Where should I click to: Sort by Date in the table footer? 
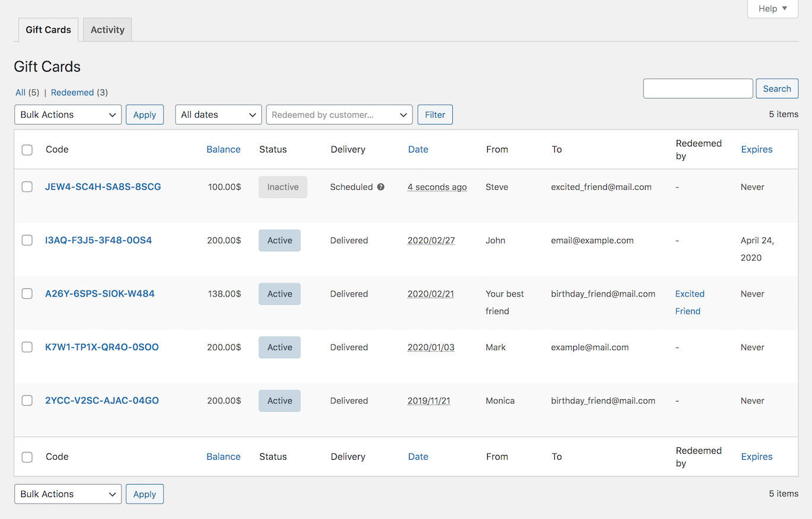[418, 457]
